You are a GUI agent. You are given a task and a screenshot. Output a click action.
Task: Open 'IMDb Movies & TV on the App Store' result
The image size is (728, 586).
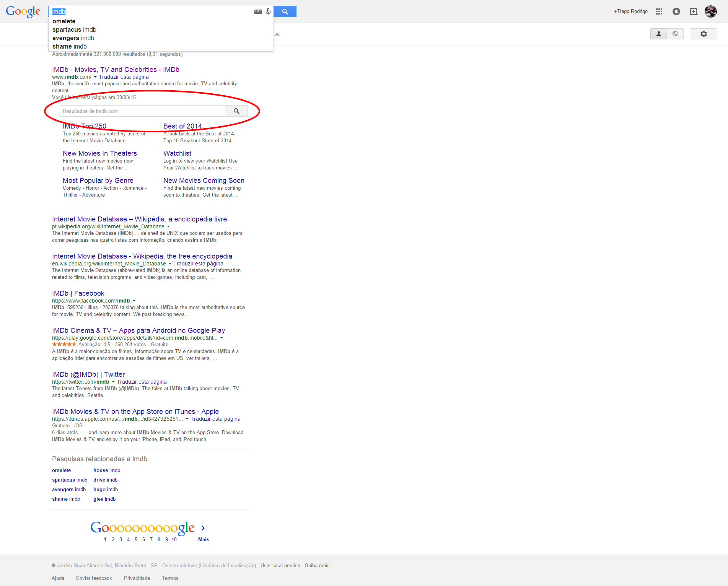135,412
